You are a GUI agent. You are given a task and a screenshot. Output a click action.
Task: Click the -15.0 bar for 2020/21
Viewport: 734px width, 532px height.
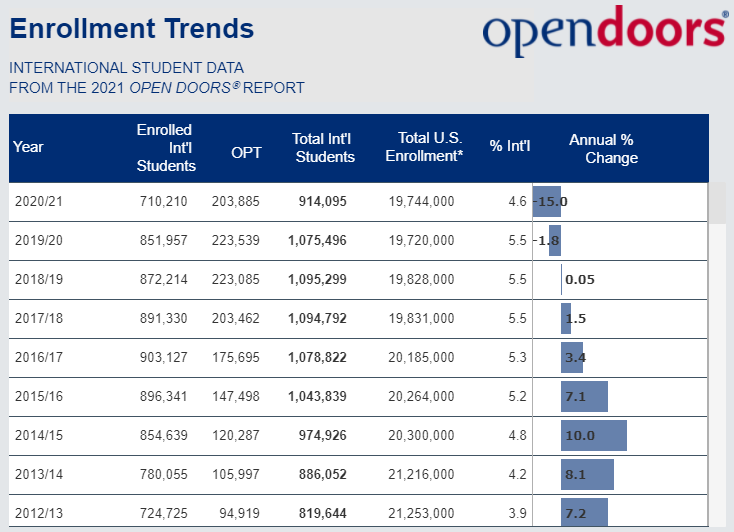pos(547,201)
